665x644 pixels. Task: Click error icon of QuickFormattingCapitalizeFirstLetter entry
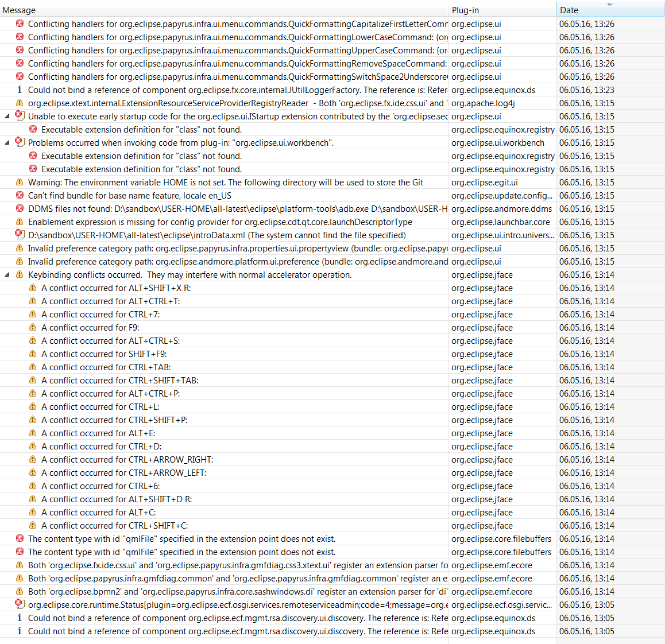pyautogui.click(x=20, y=24)
